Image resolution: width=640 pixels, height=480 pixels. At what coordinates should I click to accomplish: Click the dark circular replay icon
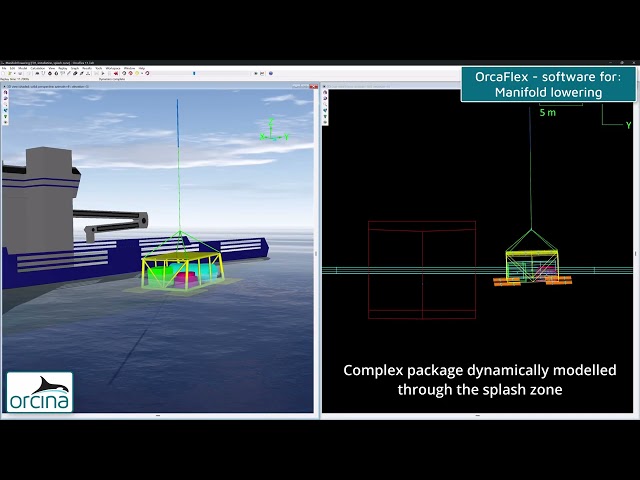coord(124,73)
